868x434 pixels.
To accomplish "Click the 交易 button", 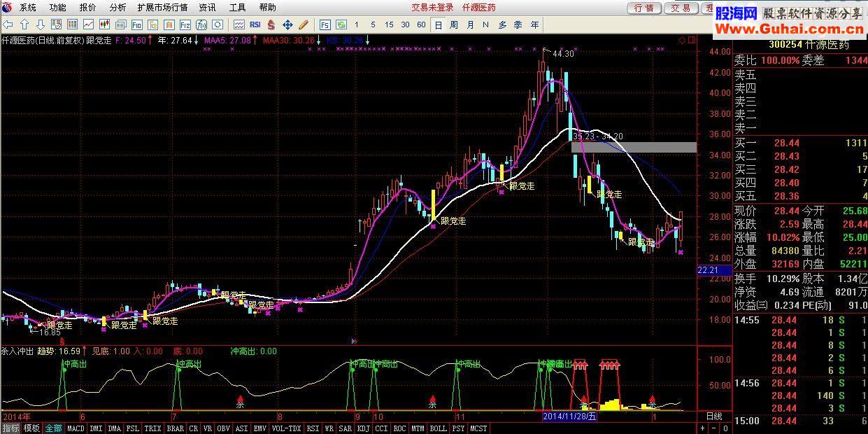I will (x=681, y=8).
